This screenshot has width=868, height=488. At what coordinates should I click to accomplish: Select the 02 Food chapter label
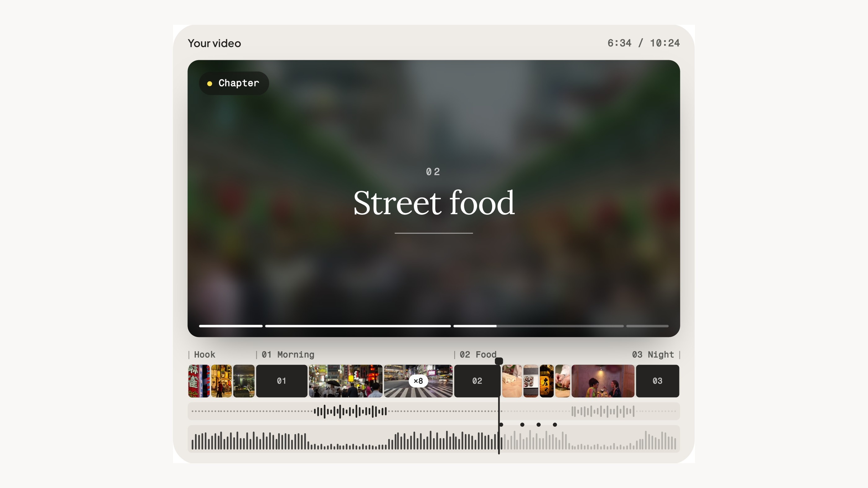coord(478,354)
